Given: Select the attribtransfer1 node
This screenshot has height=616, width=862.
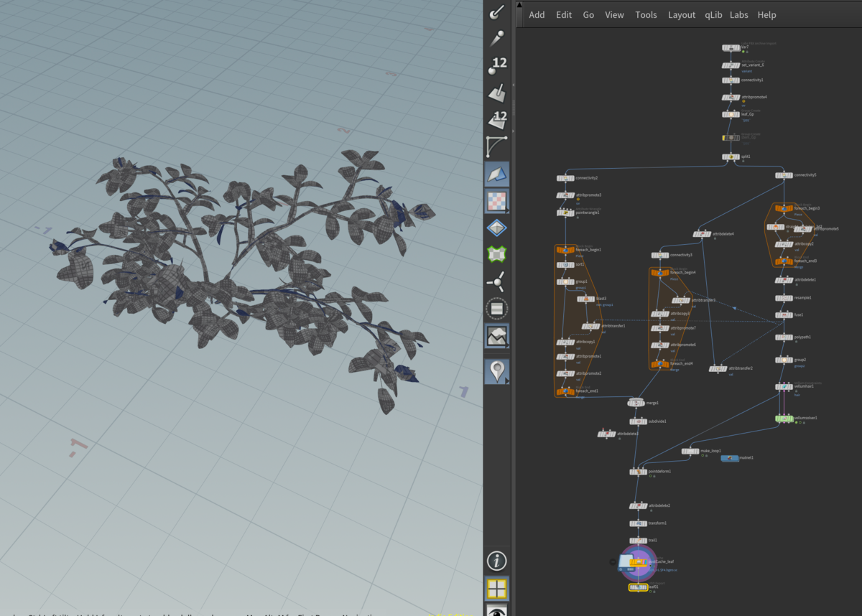Looking at the screenshot, I should 590,327.
